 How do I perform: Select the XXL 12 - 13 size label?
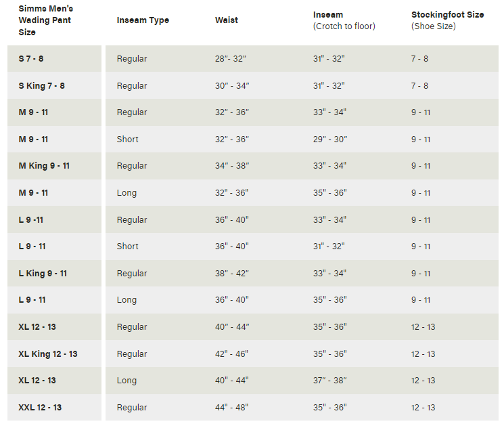[x=40, y=408]
